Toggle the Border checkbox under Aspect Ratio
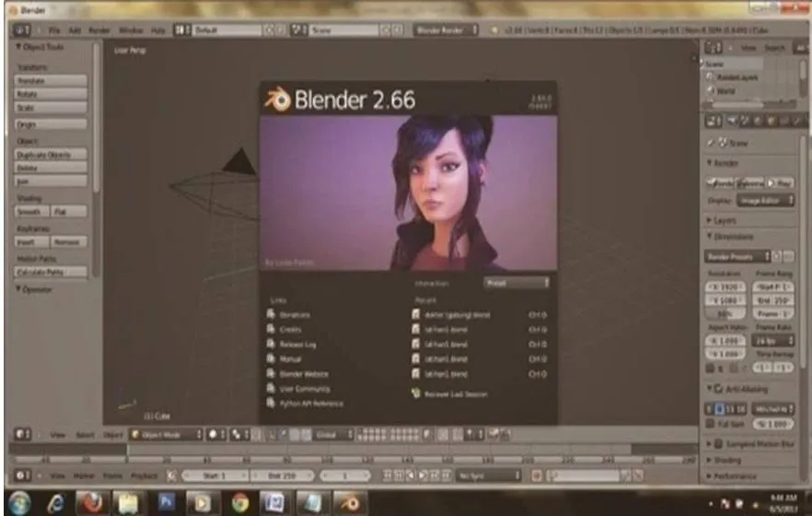The height and width of the screenshot is (516, 812). coord(711,369)
